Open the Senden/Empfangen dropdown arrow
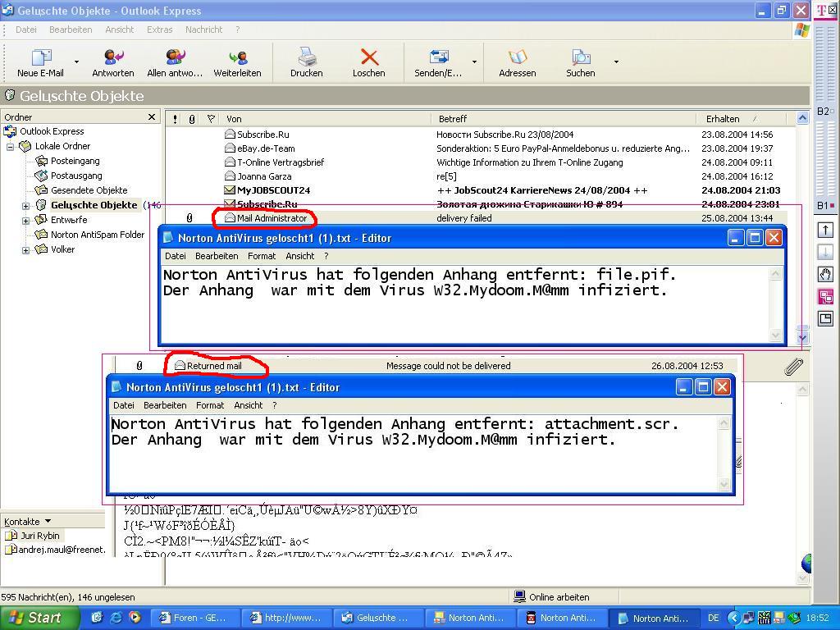 (x=474, y=62)
